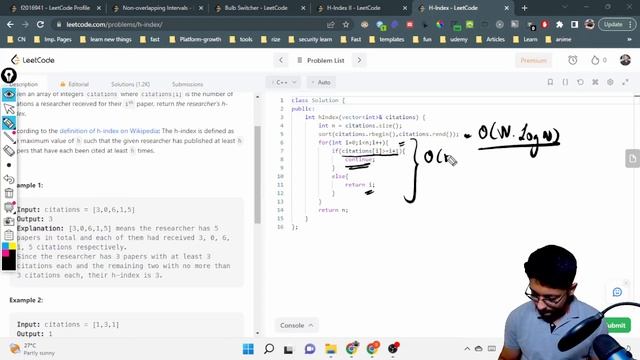
Task: Switch to the Editorial tab
Action: (74, 84)
